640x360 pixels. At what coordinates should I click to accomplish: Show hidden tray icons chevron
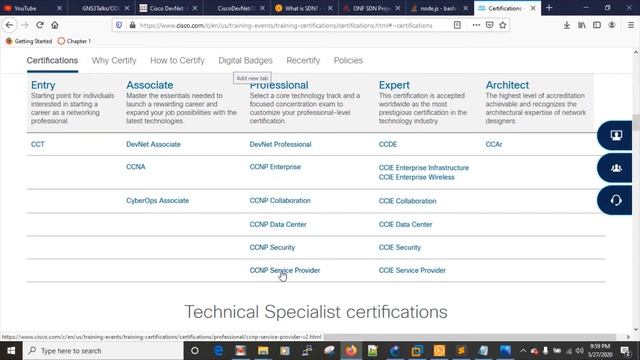click(x=523, y=351)
